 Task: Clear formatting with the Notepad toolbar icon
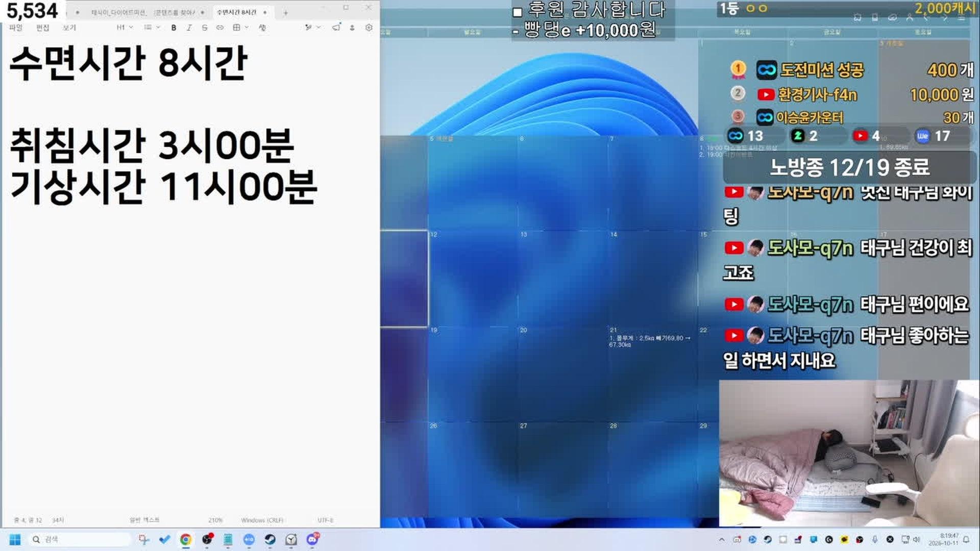(262, 28)
